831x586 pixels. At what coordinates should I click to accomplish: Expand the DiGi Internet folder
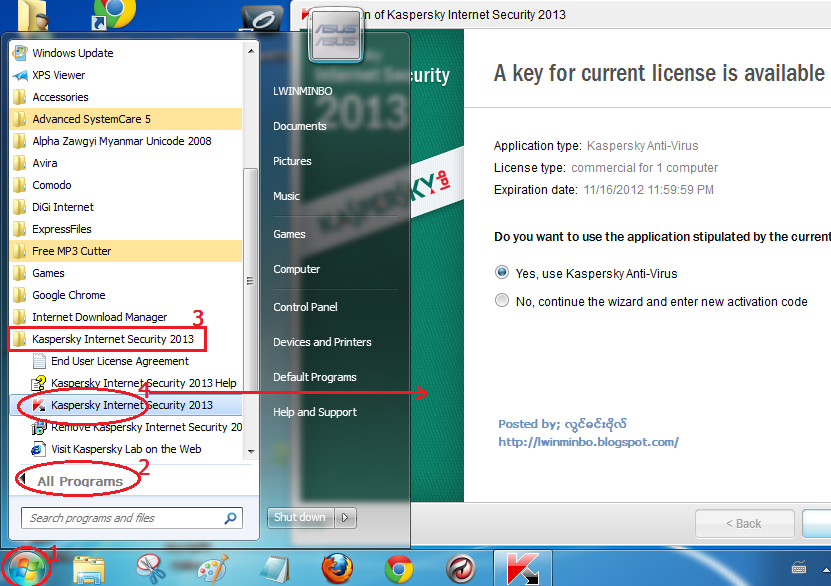click(126, 207)
